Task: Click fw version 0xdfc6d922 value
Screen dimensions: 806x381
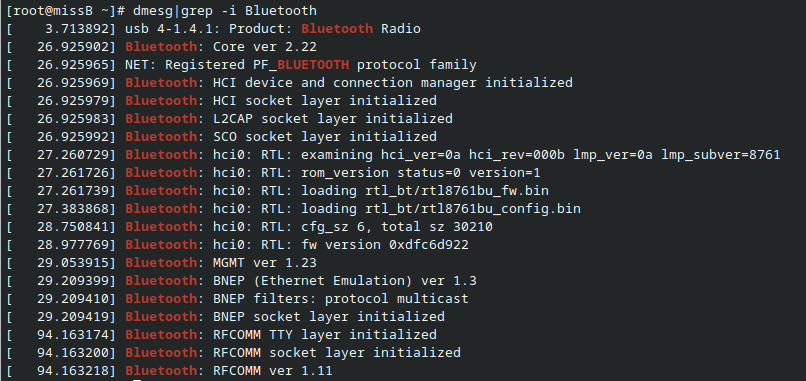Action: 385,245
